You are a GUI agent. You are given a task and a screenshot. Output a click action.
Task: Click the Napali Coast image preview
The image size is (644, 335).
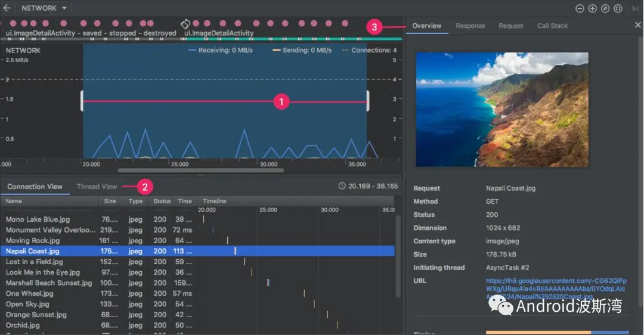tap(502, 109)
